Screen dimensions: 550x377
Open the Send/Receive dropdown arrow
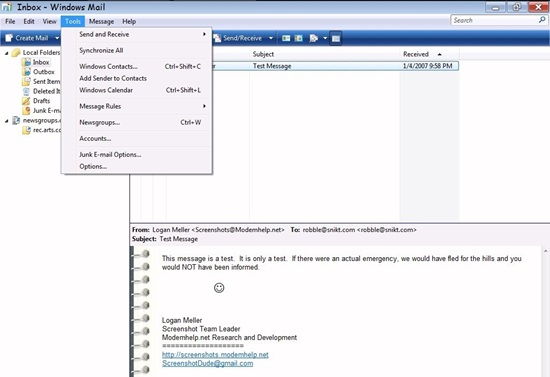pos(271,38)
